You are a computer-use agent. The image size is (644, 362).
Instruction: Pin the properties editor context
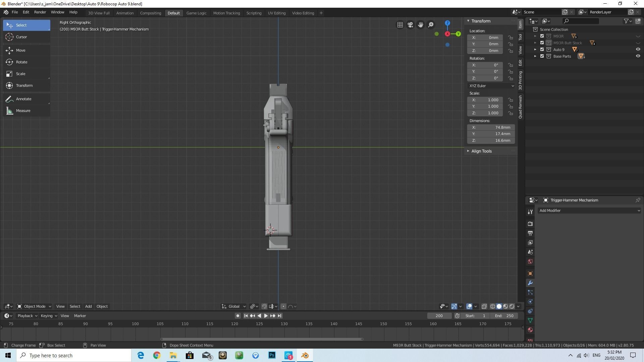point(638,200)
